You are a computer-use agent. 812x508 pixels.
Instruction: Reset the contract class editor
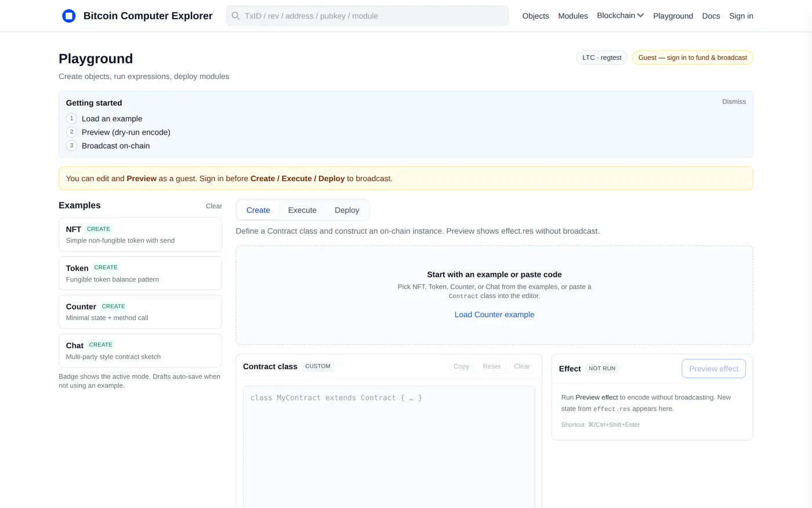[491, 366]
